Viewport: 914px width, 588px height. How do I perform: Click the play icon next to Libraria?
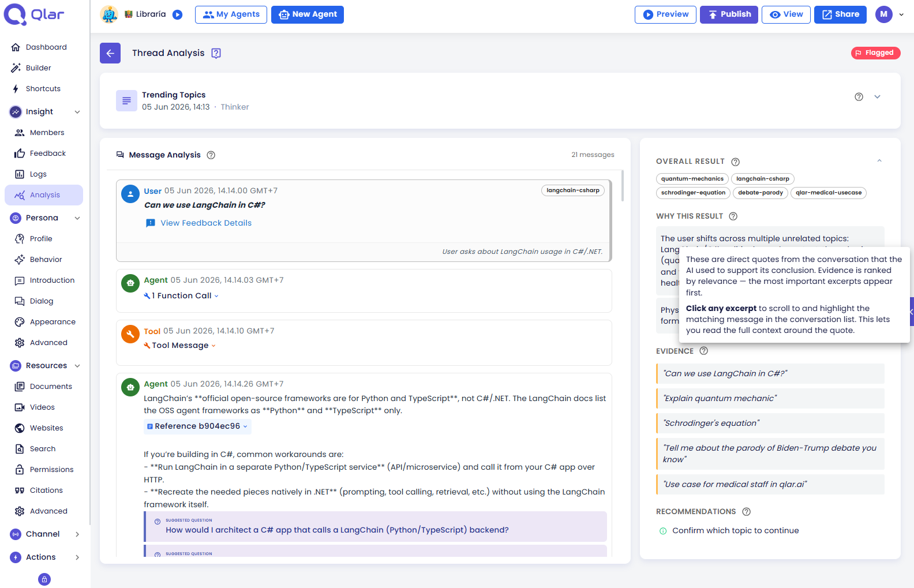click(x=178, y=14)
